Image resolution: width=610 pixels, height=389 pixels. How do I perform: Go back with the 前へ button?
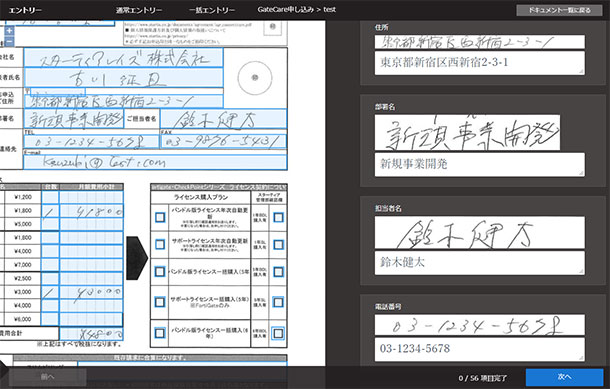coord(47,377)
